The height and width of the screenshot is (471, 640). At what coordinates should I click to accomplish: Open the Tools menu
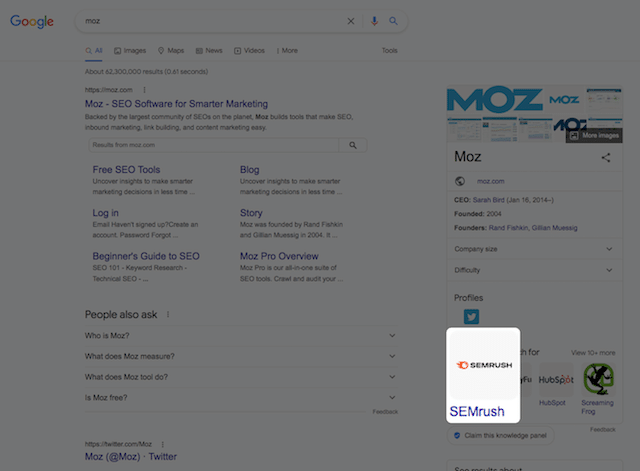coord(389,50)
